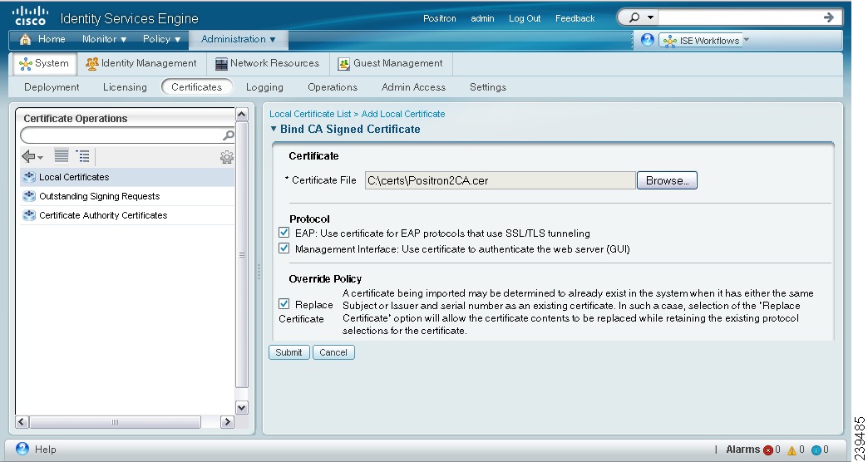The image size is (868, 462).
Task: Open the Settings tab
Action: 488,87
